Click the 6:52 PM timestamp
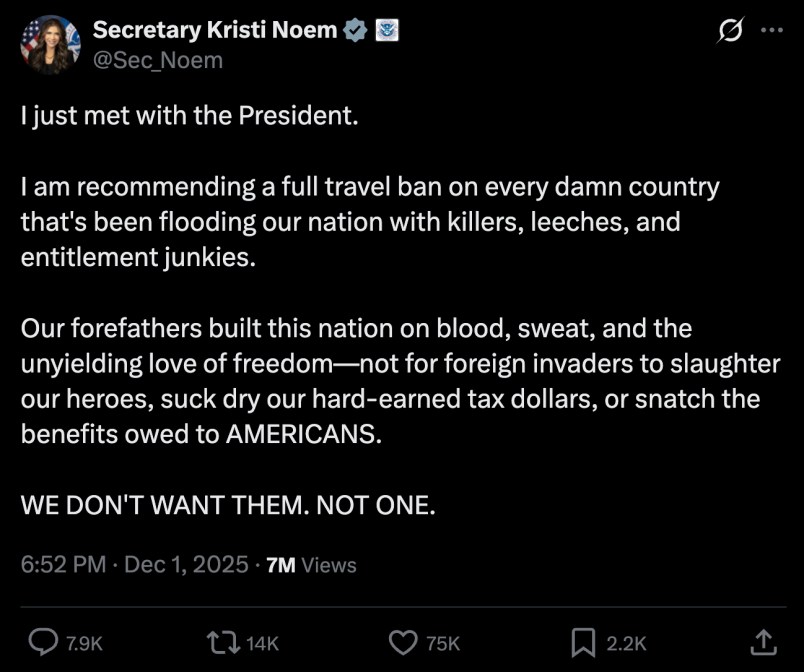Screen dimensions: 804x672 coord(63,564)
